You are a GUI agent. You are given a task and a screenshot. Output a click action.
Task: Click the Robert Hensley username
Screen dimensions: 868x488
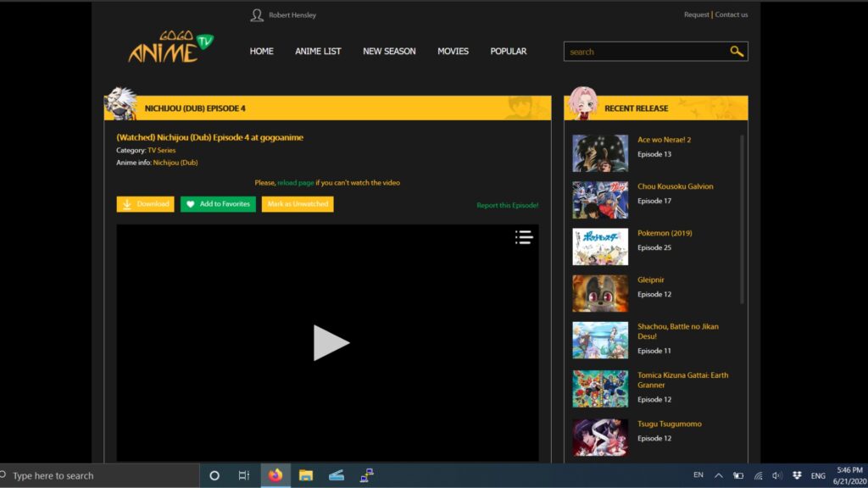(292, 15)
